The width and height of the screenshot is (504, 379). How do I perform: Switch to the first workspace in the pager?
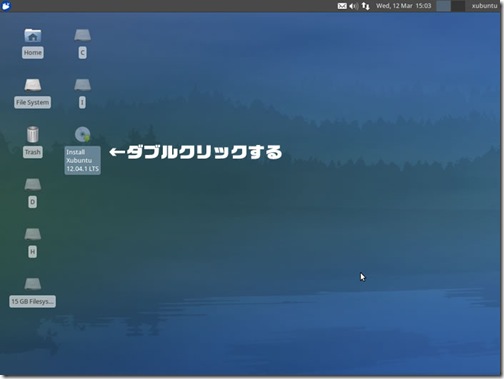pyautogui.click(x=443, y=6)
